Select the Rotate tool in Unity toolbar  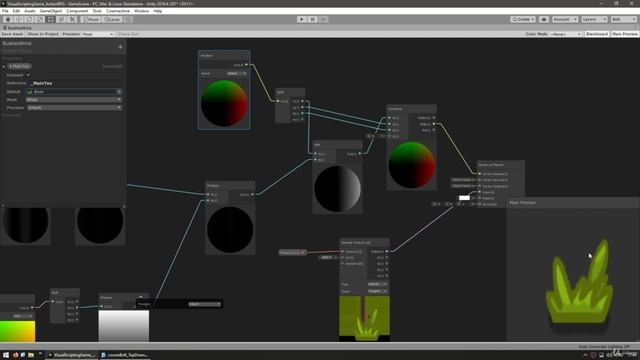[29, 19]
